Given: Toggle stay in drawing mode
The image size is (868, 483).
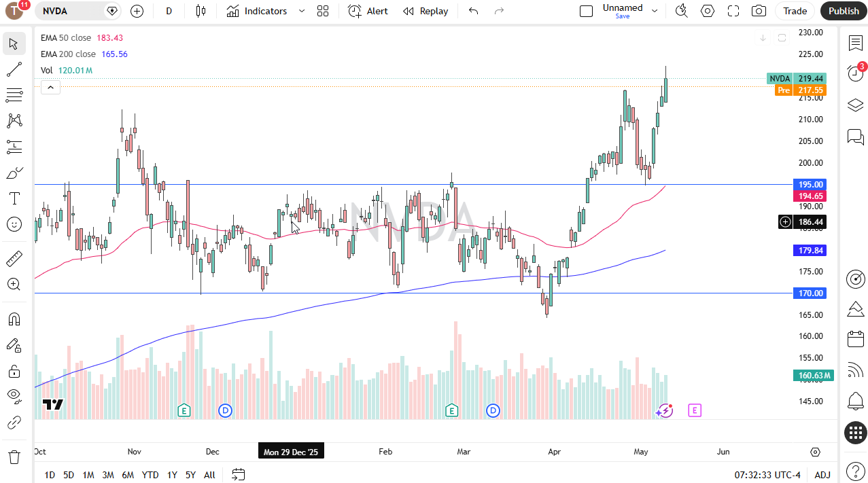Looking at the screenshot, I should (14, 345).
